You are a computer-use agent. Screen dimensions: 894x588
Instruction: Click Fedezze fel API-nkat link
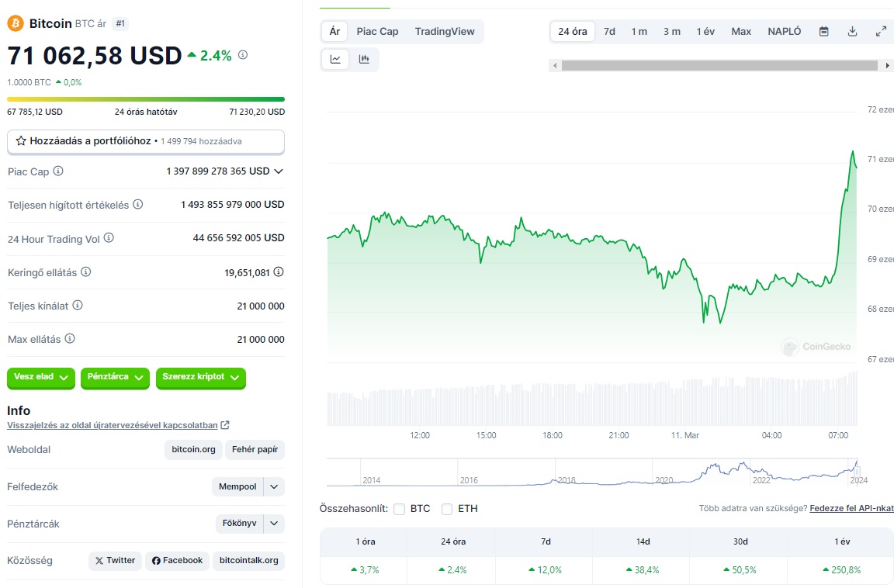click(x=852, y=508)
